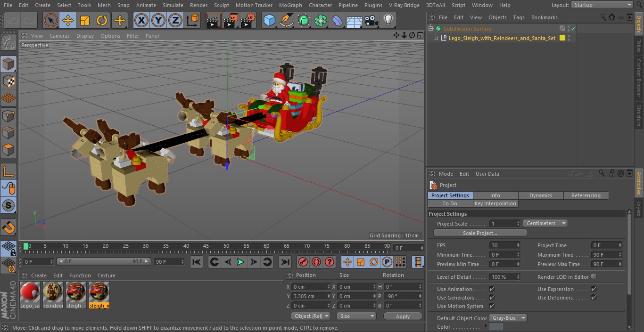Enable Model mode in left toolbar

(8, 64)
